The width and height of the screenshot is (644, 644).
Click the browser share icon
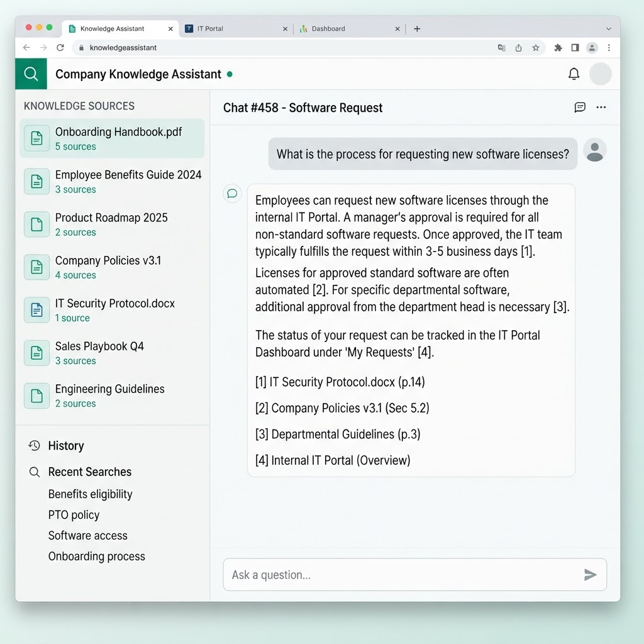pos(518,48)
